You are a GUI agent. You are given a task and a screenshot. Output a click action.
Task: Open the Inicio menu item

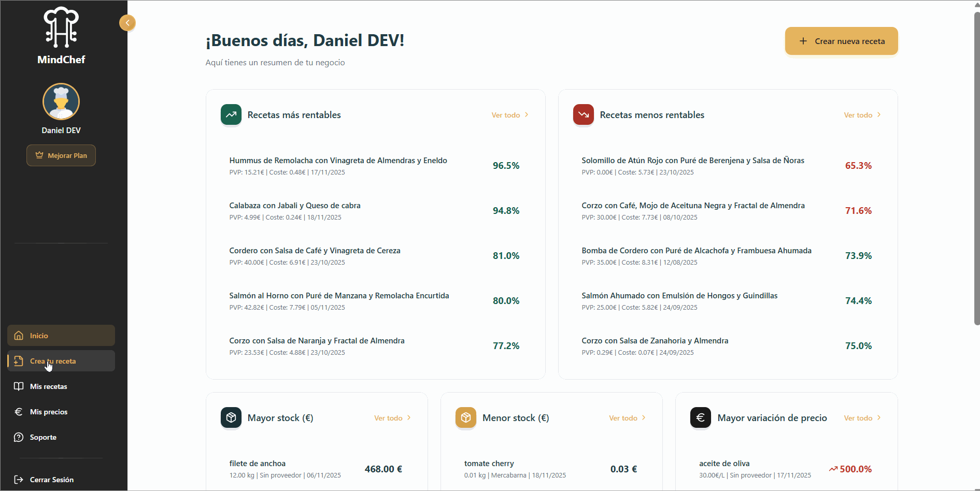tap(61, 336)
